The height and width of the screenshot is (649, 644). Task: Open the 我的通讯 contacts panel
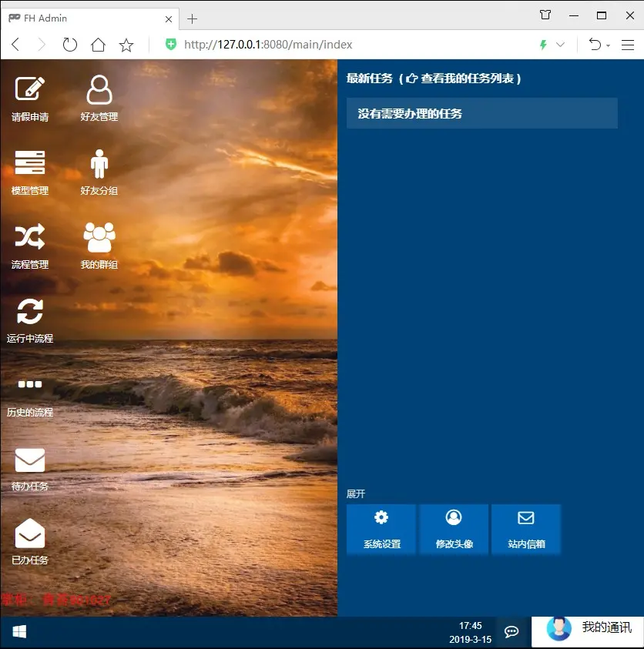pyautogui.click(x=588, y=631)
